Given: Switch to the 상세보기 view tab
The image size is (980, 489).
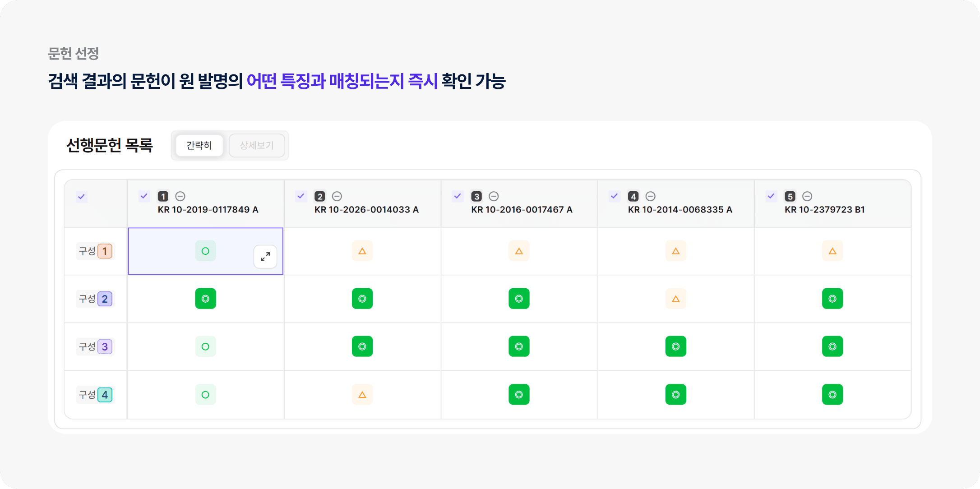Looking at the screenshot, I should 257,145.
